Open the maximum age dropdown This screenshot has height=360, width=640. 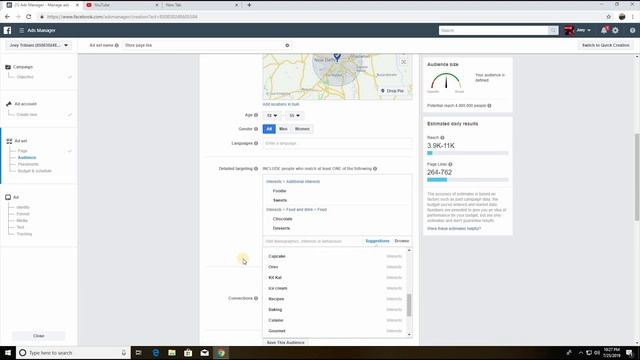(x=294, y=116)
